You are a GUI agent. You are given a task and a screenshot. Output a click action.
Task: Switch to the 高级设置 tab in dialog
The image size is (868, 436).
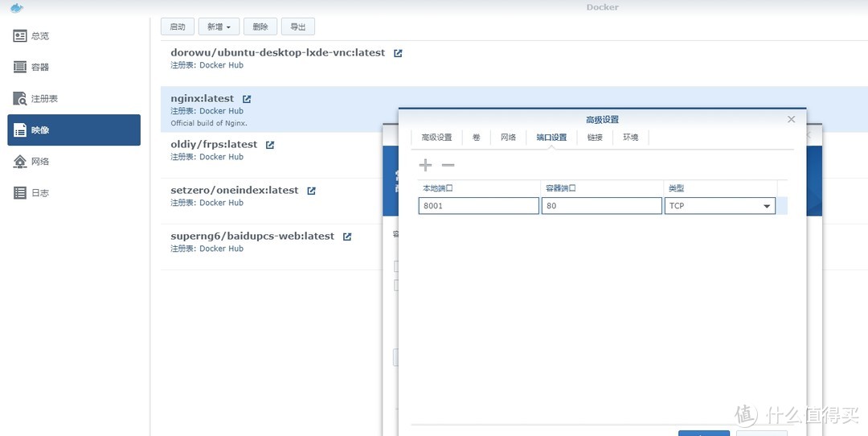pos(436,138)
